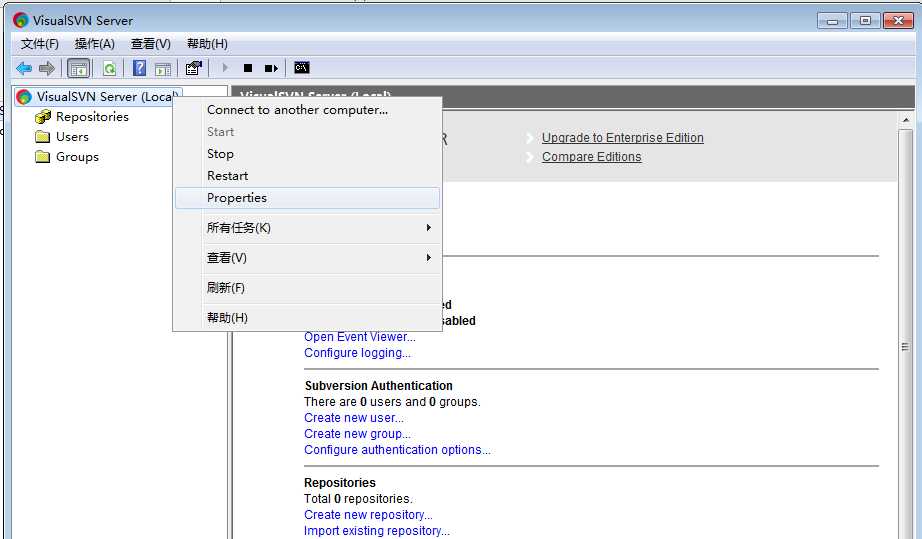Viewport: 922px width, 539px height.
Task: Open the 文件(F) menu
Action: coord(40,43)
